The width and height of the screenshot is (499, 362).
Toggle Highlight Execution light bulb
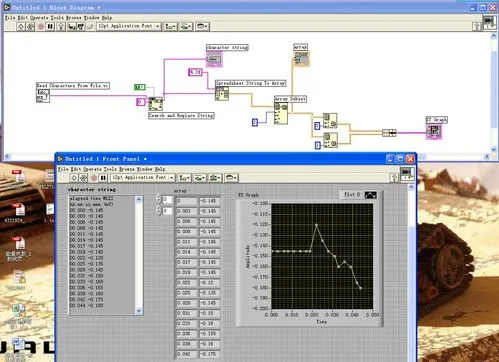coord(61,26)
